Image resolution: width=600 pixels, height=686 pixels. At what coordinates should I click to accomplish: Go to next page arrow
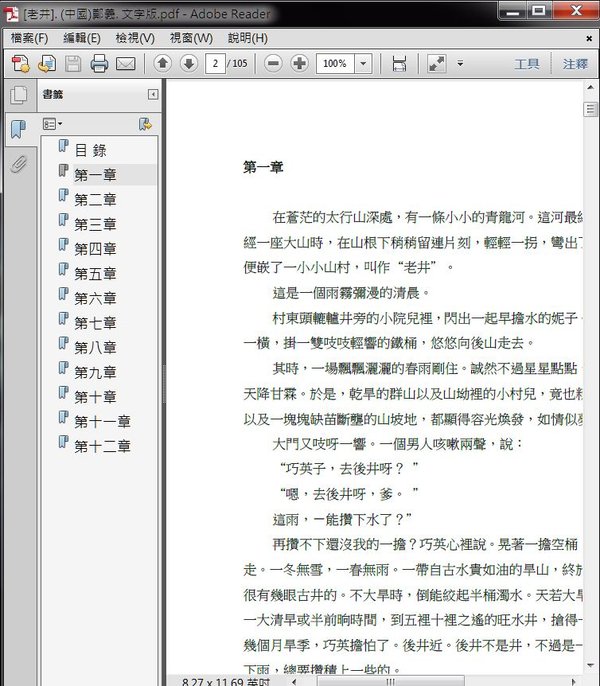point(188,64)
